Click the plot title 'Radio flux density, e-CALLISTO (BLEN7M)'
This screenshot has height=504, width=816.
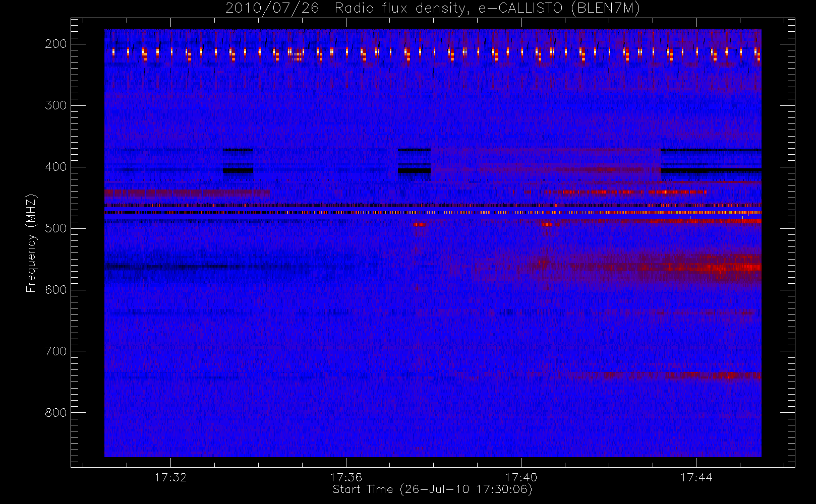point(487,9)
